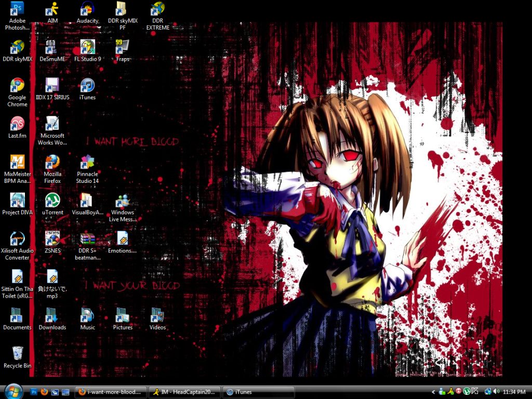Select the ZSNES emulator shortcut
Screen dimensions: 532x399
point(52,243)
